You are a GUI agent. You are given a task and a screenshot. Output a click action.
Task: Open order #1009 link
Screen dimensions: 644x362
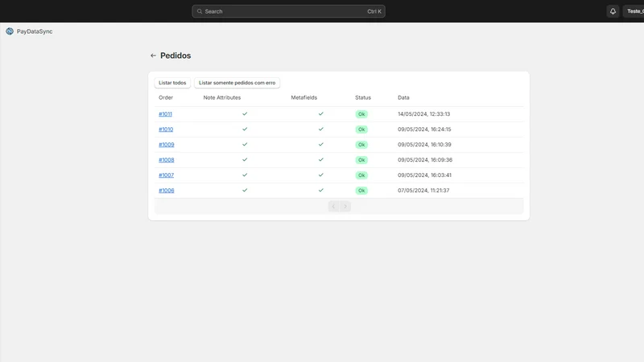point(167,145)
